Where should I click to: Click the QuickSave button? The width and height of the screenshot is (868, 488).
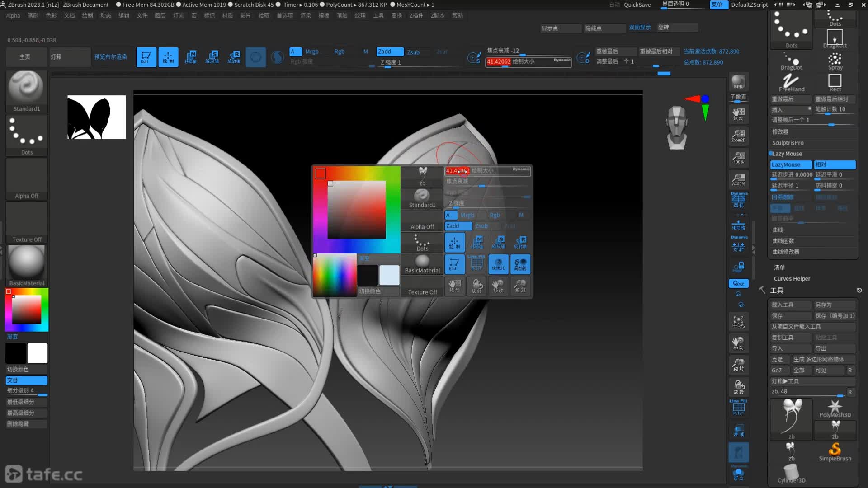click(637, 5)
